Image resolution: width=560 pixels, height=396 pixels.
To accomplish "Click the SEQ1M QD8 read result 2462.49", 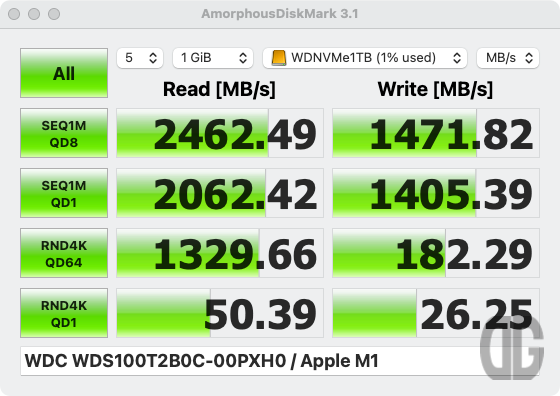I will (220, 133).
